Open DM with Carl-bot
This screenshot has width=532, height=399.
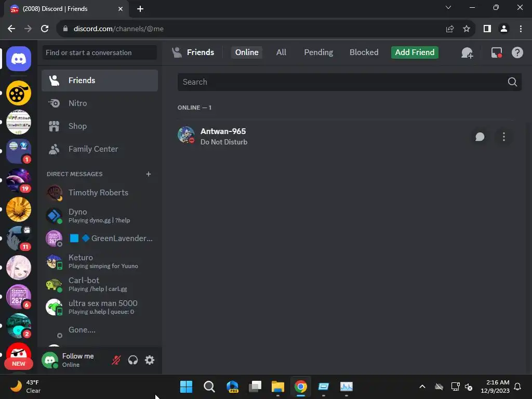[x=100, y=284]
